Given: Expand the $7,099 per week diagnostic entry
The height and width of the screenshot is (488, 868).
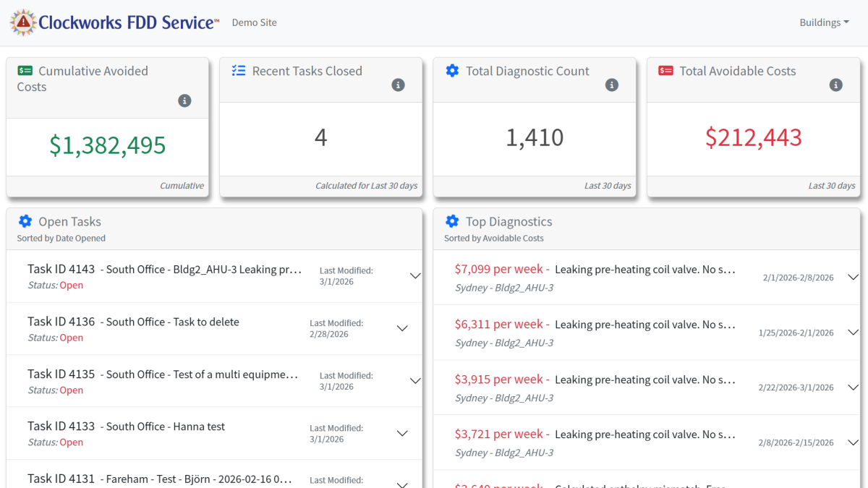Looking at the screenshot, I should [853, 277].
